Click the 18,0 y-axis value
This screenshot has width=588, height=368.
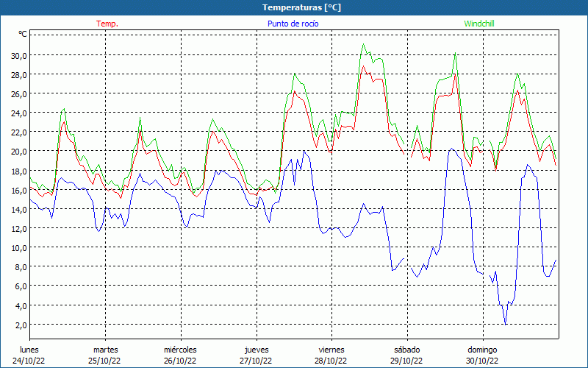pyautogui.click(x=20, y=171)
